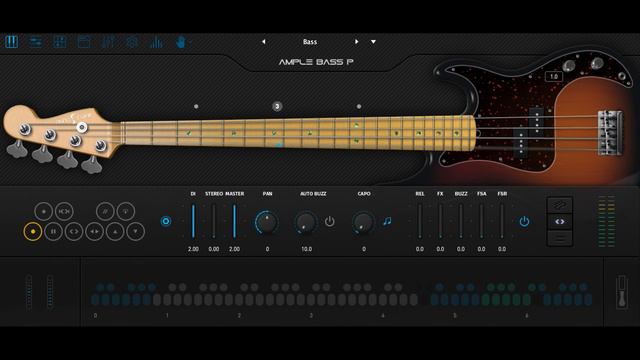The width and height of the screenshot is (640, 360).
Task: Toggle the blue power button after FSR
Action: (x=524, y=222)
